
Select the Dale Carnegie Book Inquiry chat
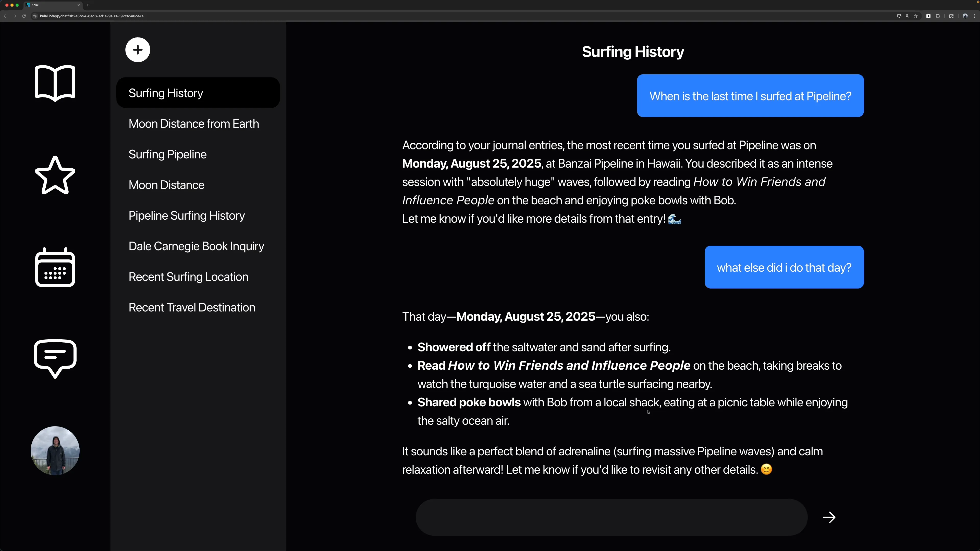(x=196, y=246)
